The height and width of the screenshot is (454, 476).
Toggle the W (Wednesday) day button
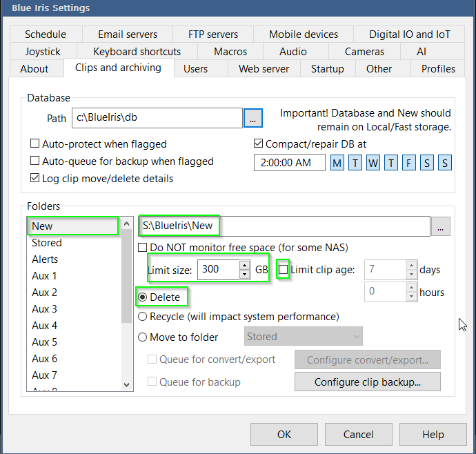tap(373, 163)
